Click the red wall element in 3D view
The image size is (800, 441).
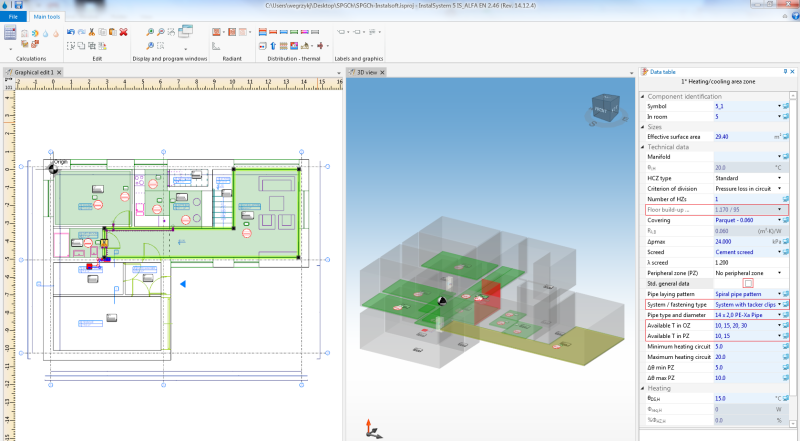487,301
